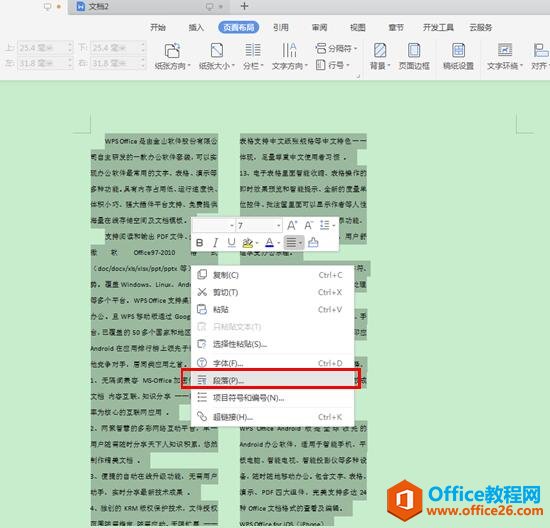
Task: Open 字体(F) font dialog from menu
Action: click(x=273, y=363)
